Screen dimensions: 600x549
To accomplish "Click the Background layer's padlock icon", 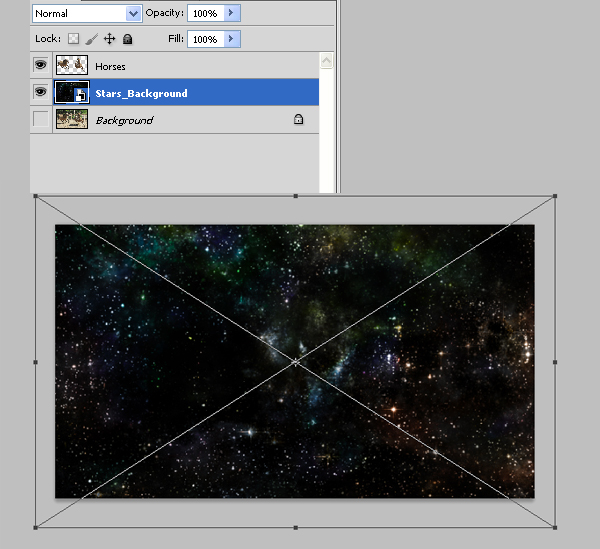I will coord(298,119).
